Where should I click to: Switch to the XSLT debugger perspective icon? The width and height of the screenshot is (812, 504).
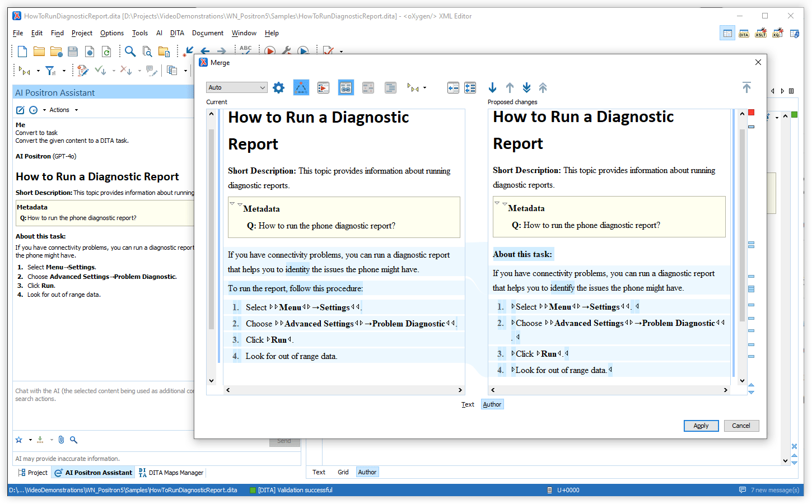(x=760, y=34)
